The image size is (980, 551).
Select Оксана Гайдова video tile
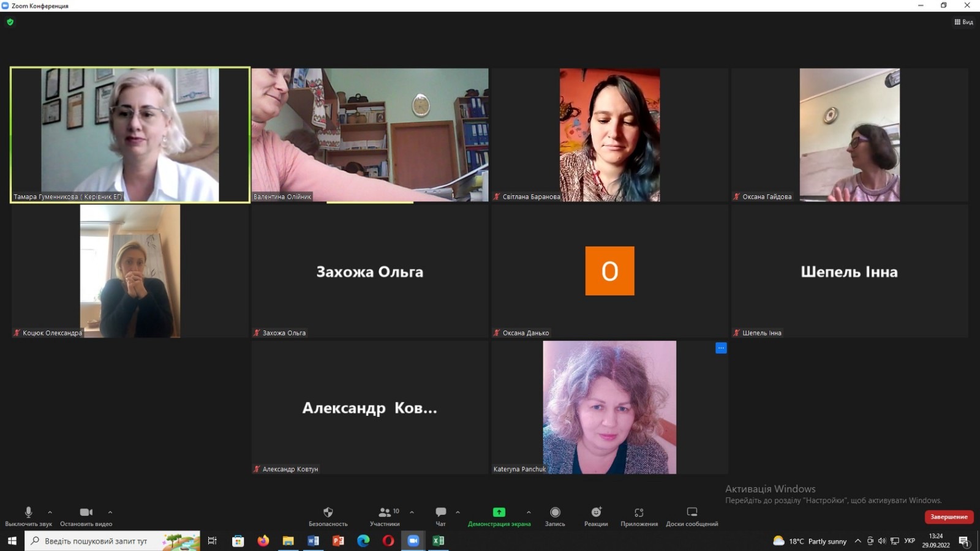[850, 135]
